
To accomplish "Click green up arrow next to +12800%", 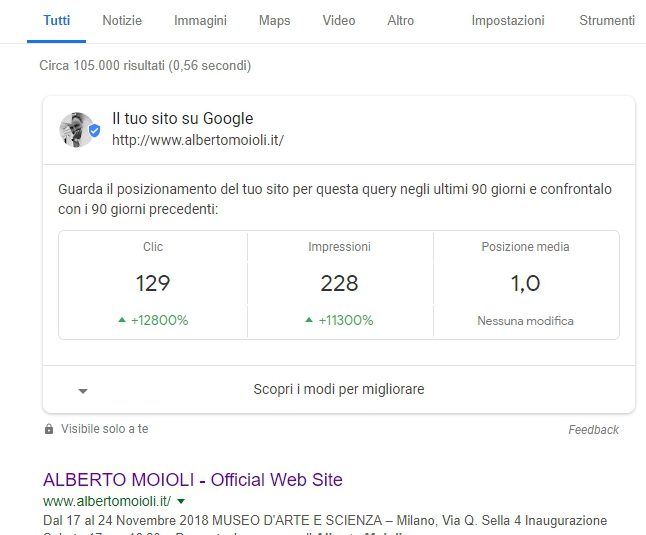I will 122,321.
